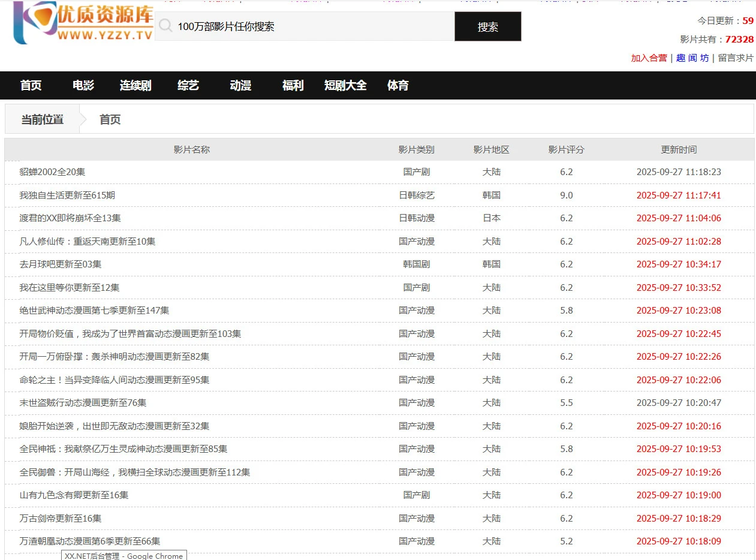Select the 连续剧 navigation menu item

click(135, 85)
